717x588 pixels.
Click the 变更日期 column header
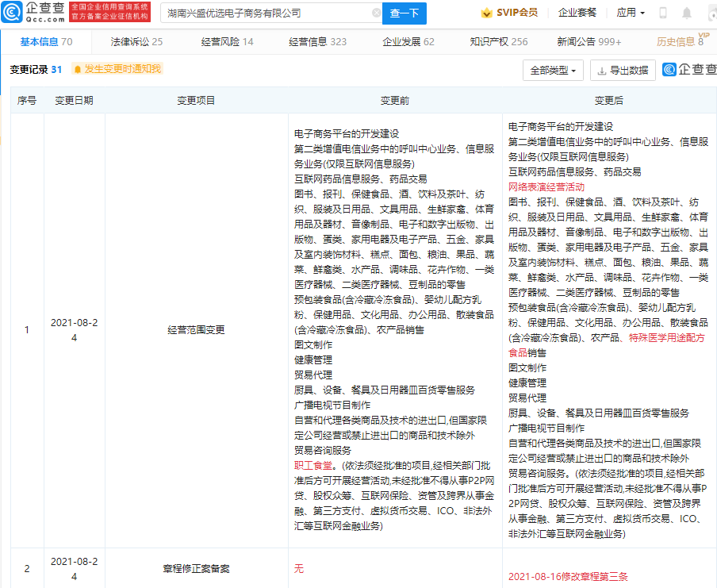click(74, 100)
